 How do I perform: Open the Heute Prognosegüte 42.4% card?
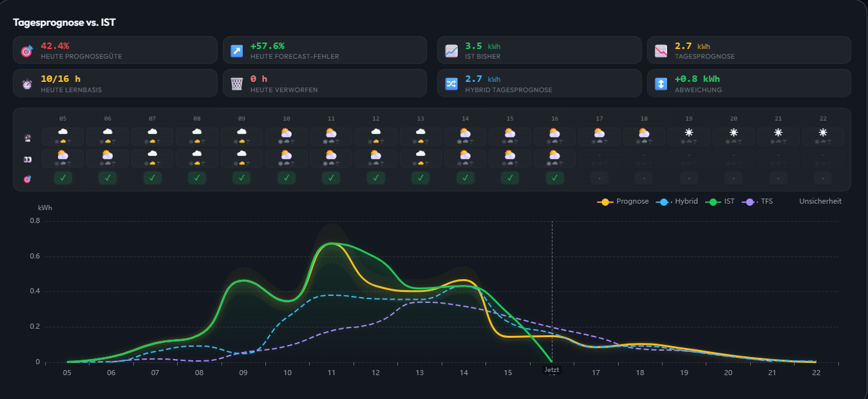click(115, 50)
